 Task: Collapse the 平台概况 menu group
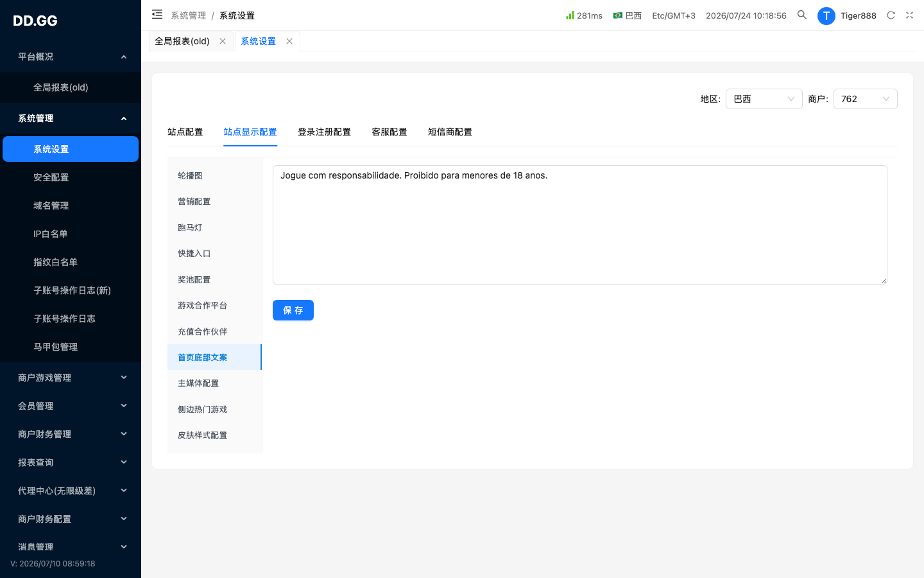(71, 57)
